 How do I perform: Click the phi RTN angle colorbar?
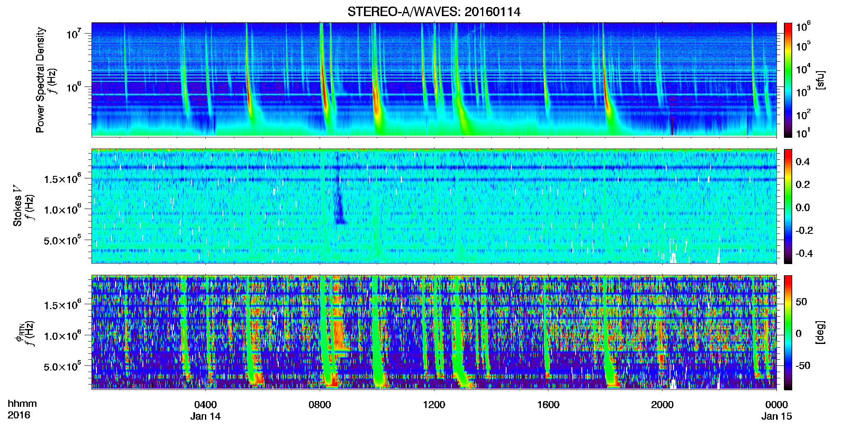pyautogui.click(x=788, y=332)
